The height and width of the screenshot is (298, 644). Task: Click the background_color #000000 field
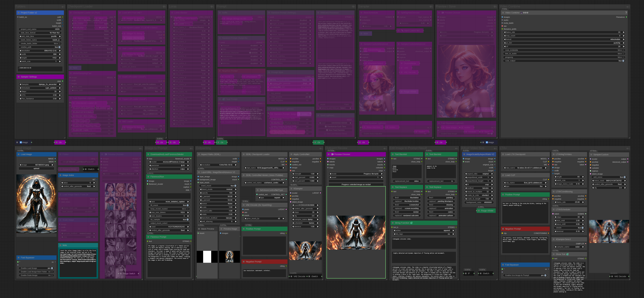coord(479,202)
